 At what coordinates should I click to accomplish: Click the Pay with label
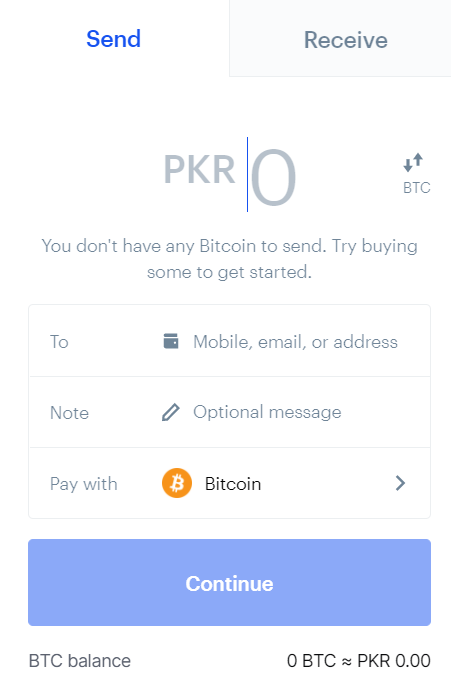(x=84, y=484)
